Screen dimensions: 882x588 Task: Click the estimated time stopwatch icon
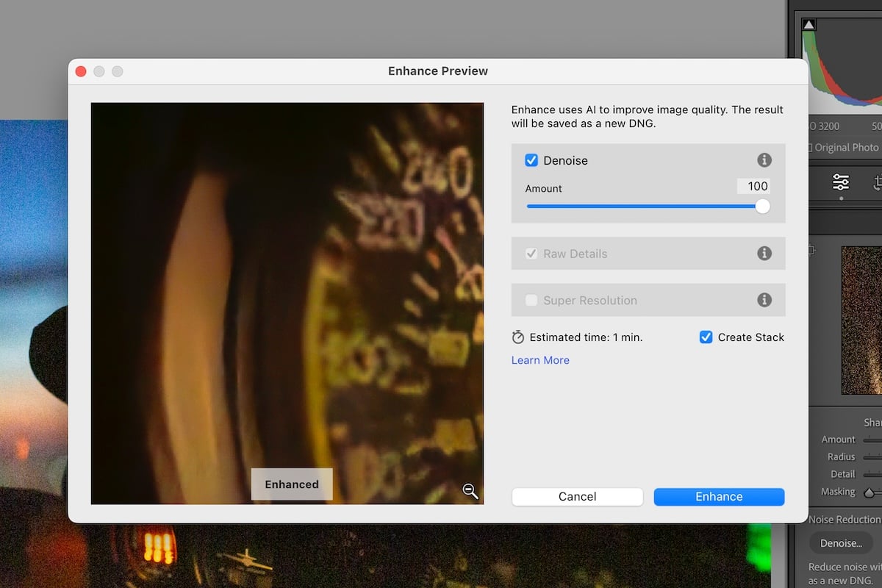pos(517,337)
